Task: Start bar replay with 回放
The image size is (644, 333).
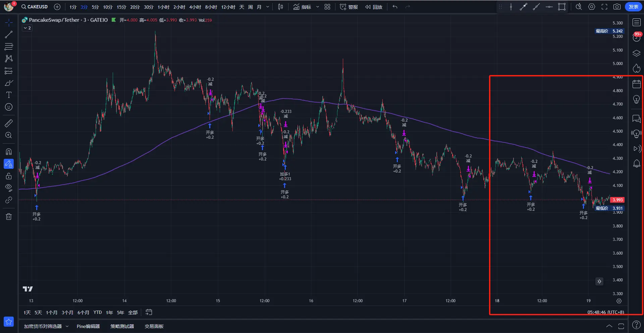Action: pyautogui.click(x=374, y=7)
